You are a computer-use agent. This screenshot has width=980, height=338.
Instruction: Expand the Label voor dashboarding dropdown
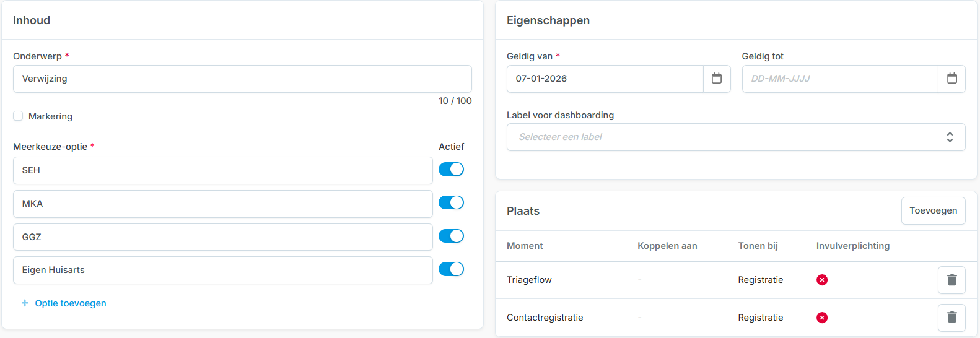click(x=725, y=137)
